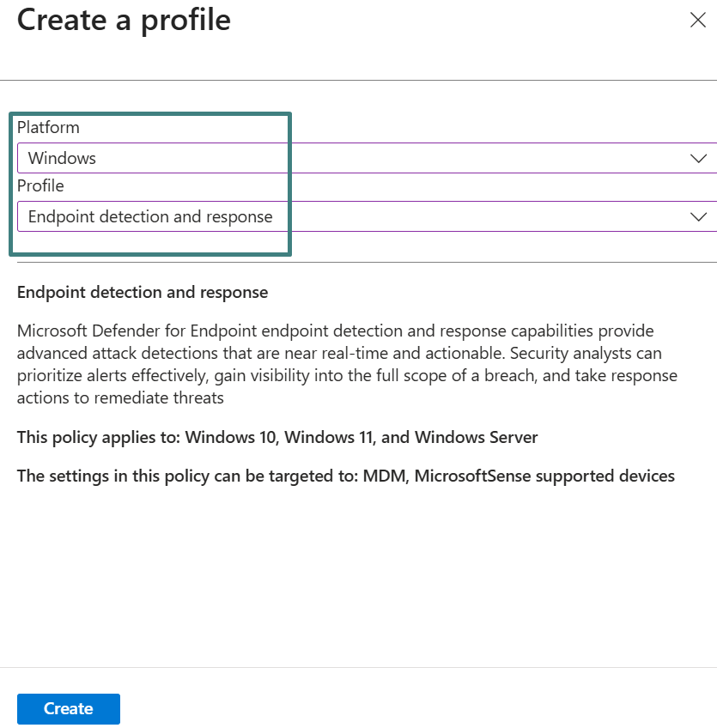This screenshot has height=728, width=717.
Task: Click 'Windows 11' in the policy applies line
Action: point(327,437)
